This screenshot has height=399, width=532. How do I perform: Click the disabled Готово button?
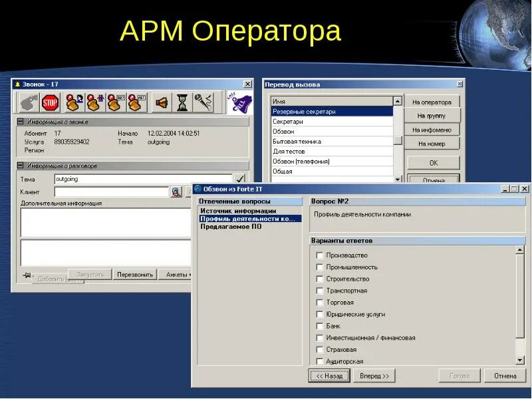point(460,376)
